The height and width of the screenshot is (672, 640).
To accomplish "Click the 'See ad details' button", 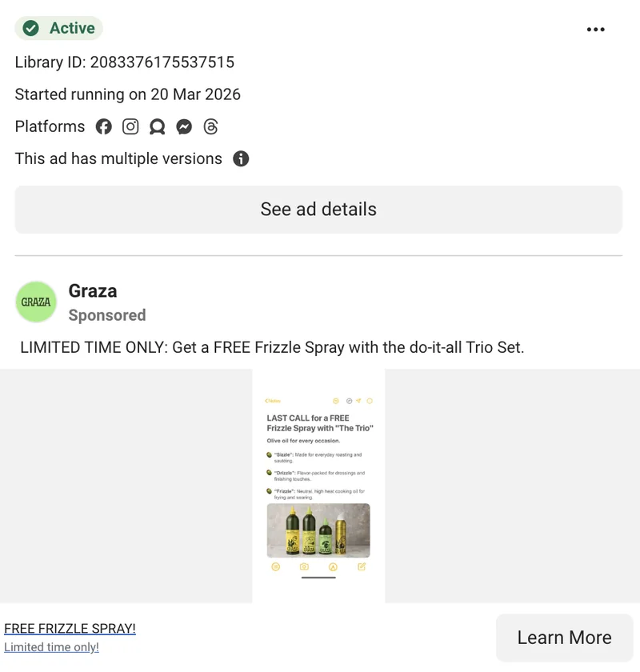I will (318, 209).
